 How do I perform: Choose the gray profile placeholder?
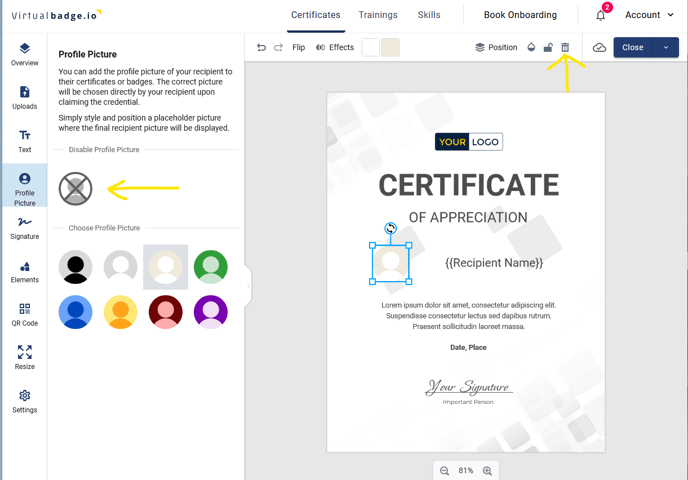coord(121,267)
